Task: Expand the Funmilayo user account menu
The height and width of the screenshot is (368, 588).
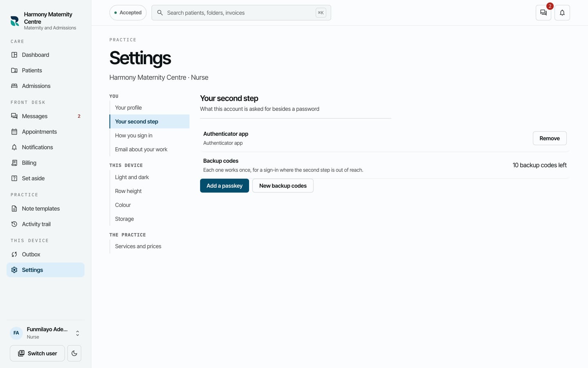Action: pos(45,333)
